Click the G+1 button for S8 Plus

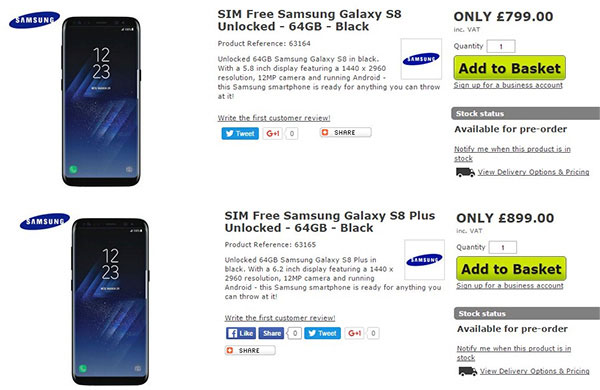(355, 333)
